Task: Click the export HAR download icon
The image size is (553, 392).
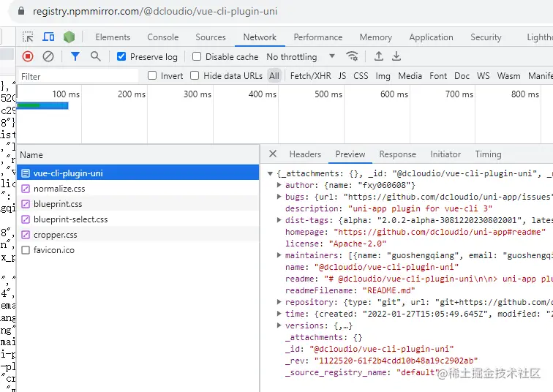Action: (396, 56)
